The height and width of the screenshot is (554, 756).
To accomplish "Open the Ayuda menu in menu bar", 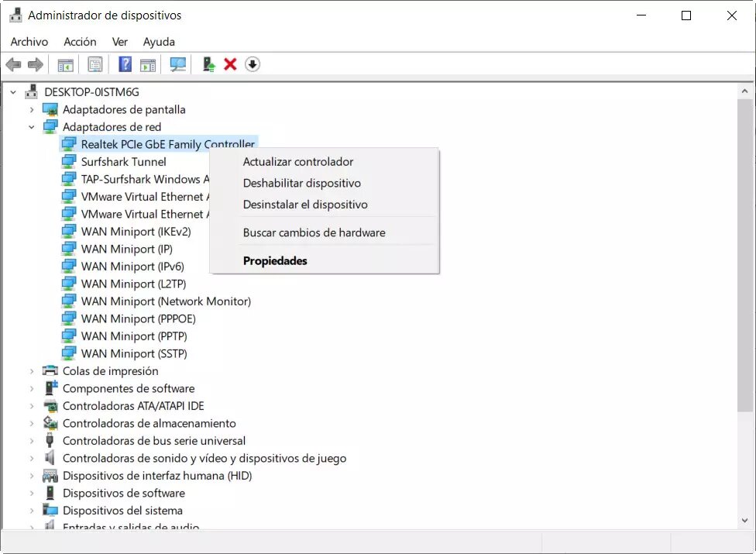I will point(159,42).
